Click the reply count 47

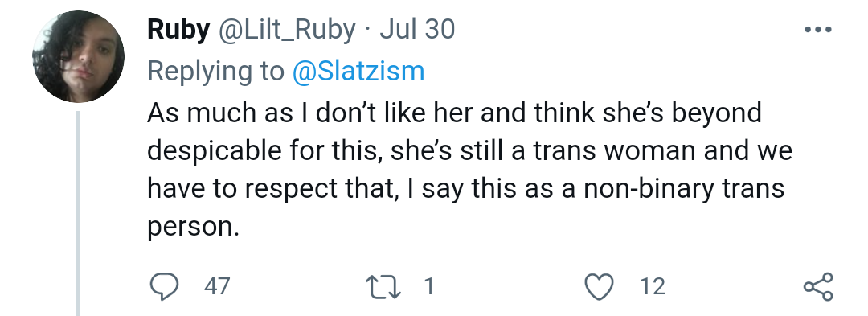[216, 287]
